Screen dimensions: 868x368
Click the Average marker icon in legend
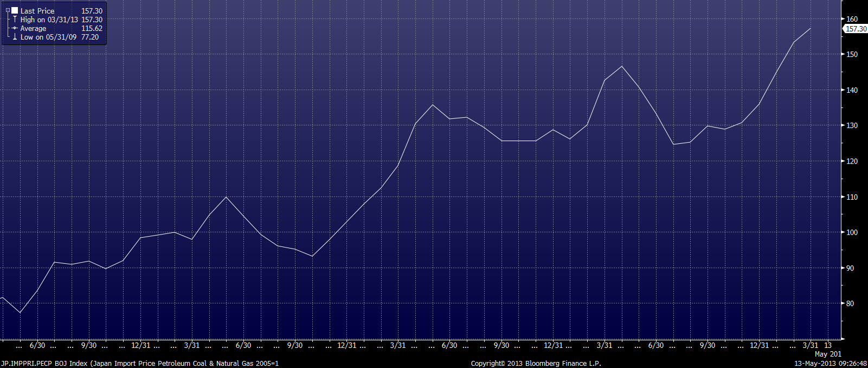click(15, 28)
